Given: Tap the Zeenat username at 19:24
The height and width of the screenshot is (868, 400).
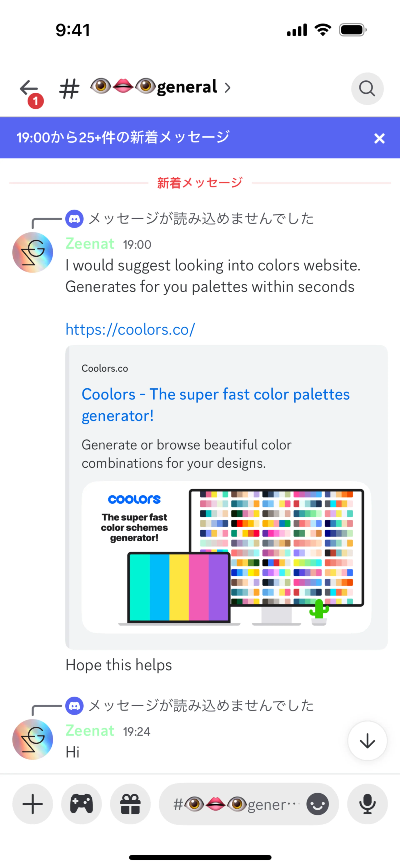Looking at the screenshot, I should click(x=90, y=731).
